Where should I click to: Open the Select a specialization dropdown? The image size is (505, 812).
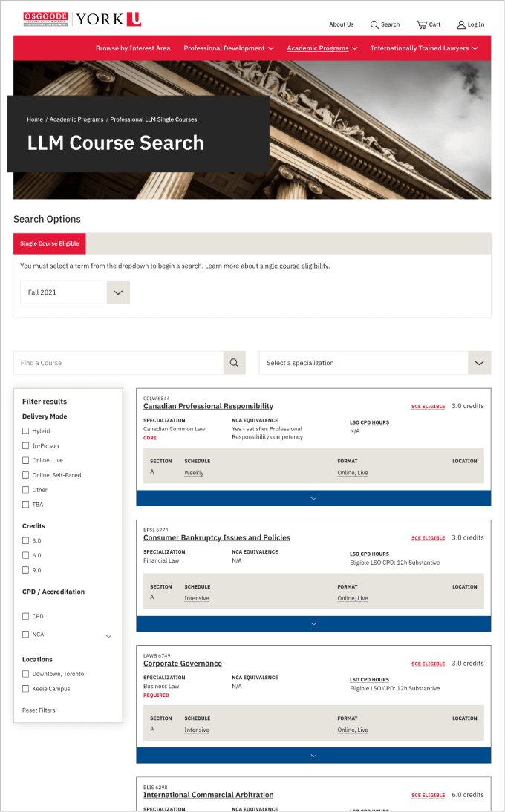coord(375,363)
